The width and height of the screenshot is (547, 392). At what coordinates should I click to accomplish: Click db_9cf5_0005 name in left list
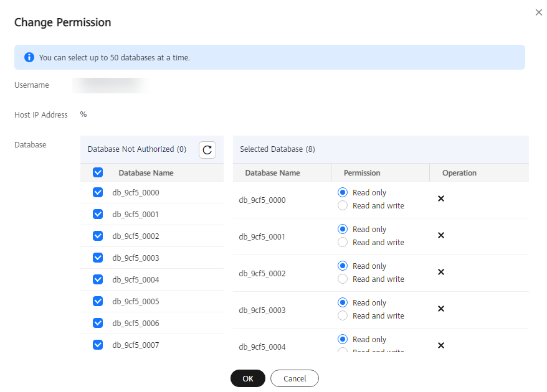pos(136,301)
